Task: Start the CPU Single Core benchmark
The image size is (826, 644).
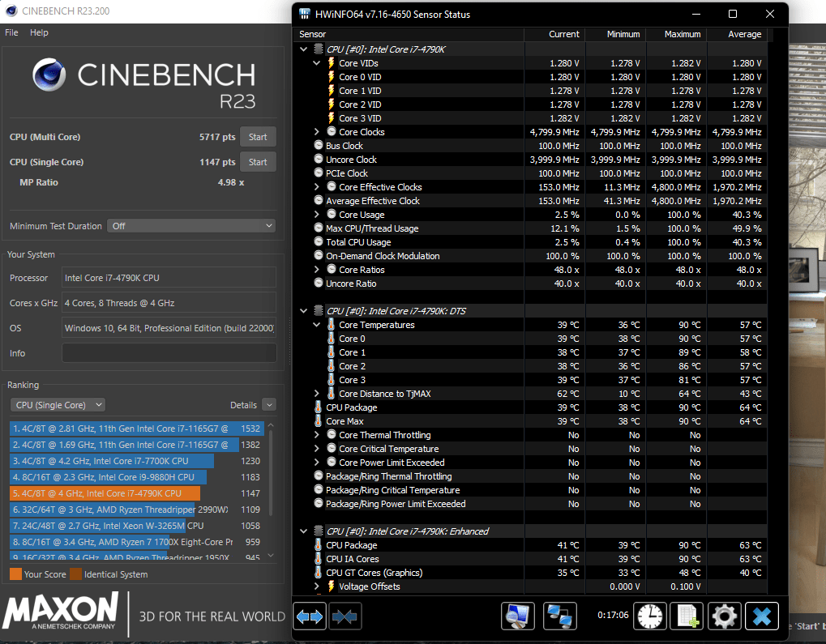Action: (x=258, y=161)
